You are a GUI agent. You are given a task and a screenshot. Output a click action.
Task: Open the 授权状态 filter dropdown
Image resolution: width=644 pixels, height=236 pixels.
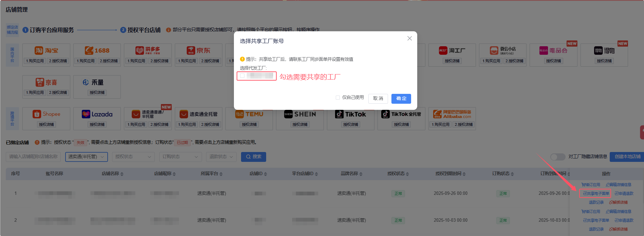pyautogui.click(x=133, y=157)
